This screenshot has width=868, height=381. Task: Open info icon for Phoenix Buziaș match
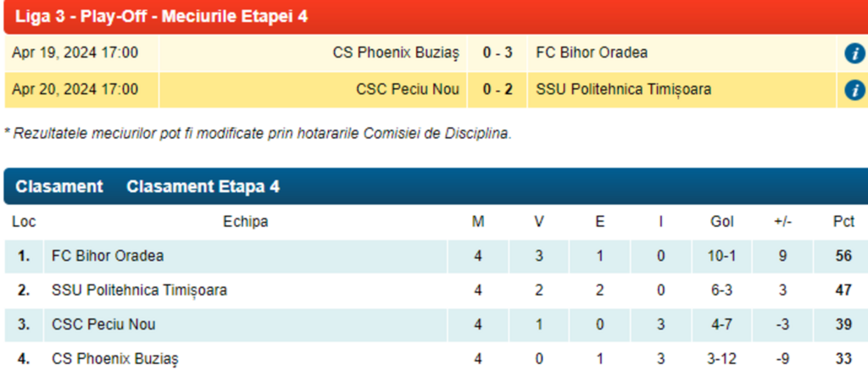[854, 53]
